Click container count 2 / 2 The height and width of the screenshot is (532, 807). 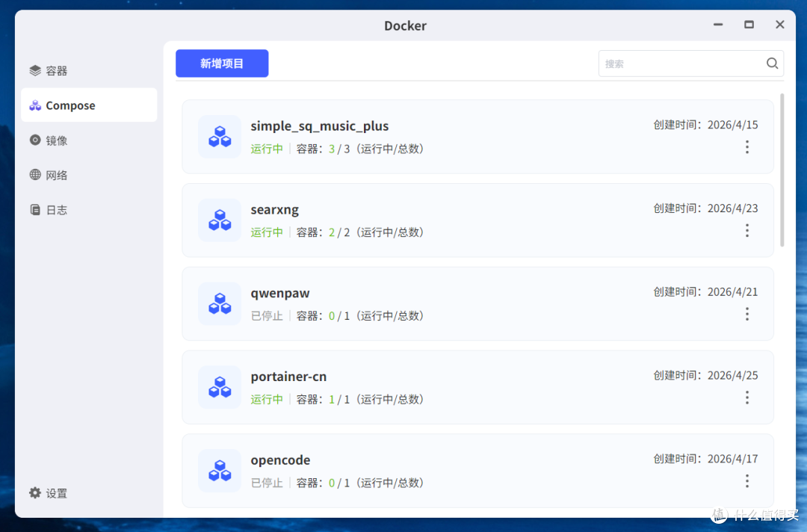[339, 232]
